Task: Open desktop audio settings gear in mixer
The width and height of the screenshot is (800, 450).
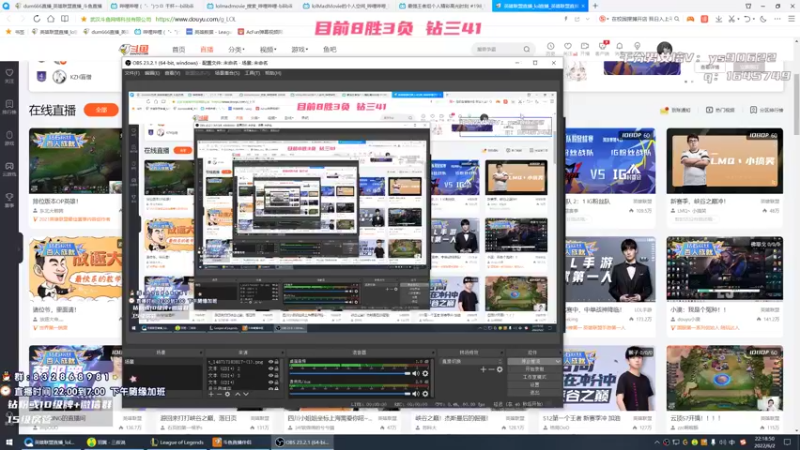Action: click(425, 373)
